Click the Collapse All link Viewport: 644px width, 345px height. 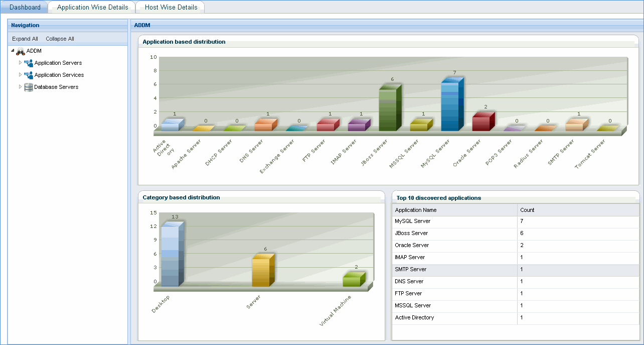point(60,38)
